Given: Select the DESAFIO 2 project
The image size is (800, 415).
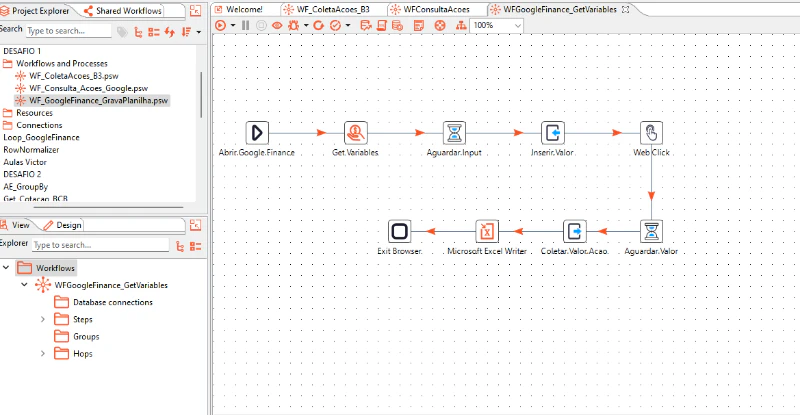Looking at the screenshot, I should (22, 174).
